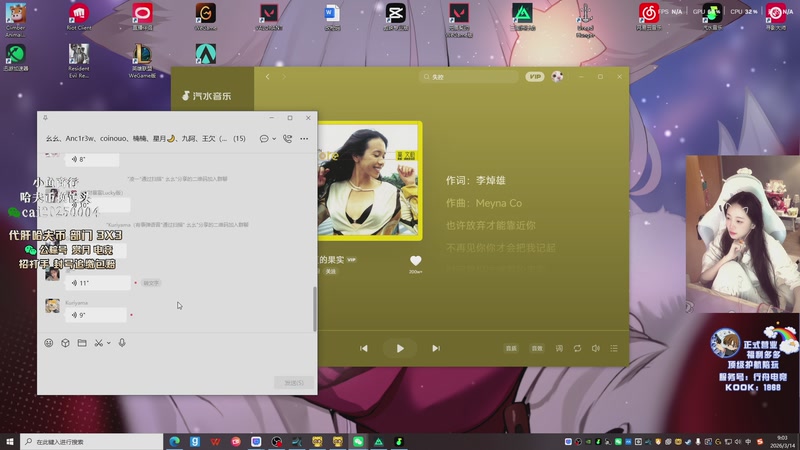
Task: Skip to the previous track
Action: click(364, 348)
